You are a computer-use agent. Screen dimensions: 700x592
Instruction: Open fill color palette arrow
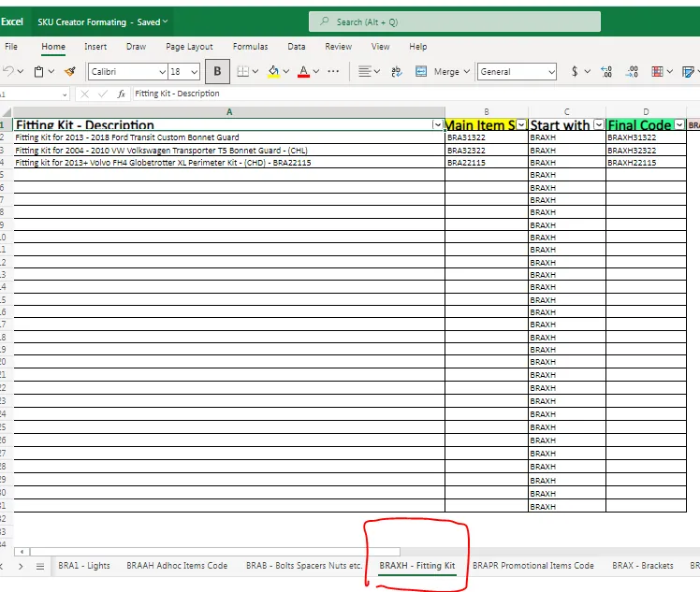click(x=286, y=71)
